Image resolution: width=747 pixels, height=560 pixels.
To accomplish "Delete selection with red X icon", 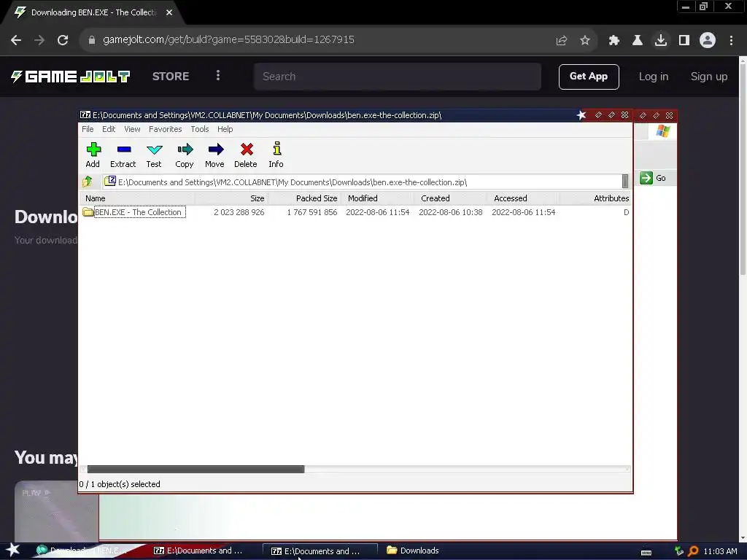I will click(246, 155).
